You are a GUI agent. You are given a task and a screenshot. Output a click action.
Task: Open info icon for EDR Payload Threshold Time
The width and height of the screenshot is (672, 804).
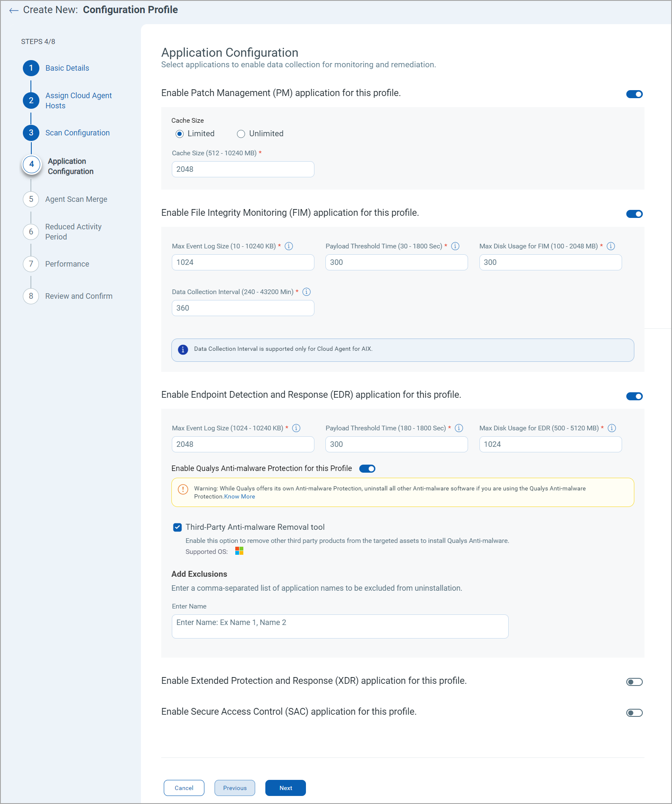(459, 428)
